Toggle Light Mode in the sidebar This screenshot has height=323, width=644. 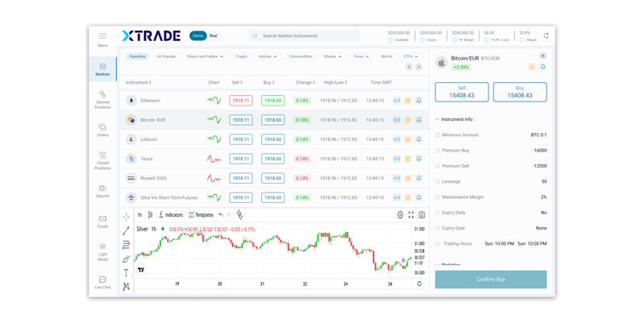[102, 251]
